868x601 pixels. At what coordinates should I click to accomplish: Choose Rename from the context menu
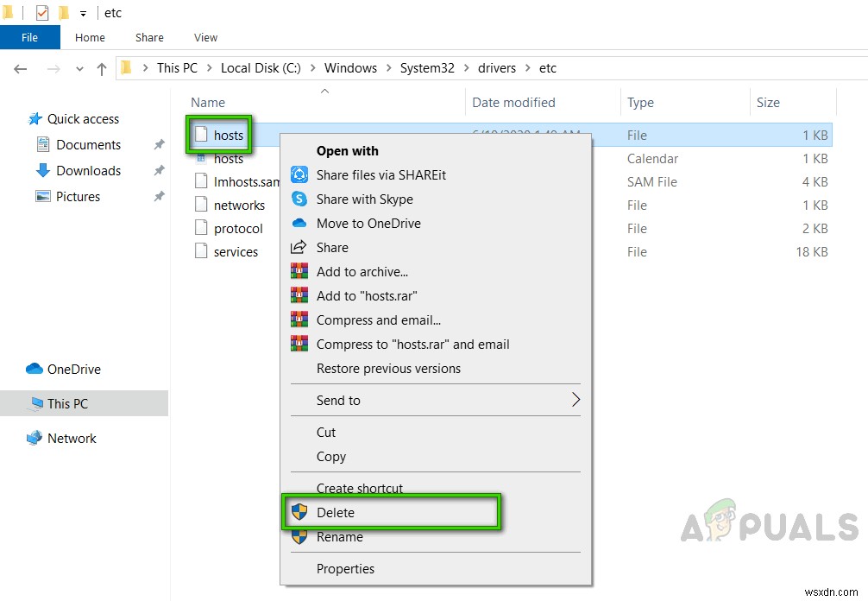coord(436,537)
